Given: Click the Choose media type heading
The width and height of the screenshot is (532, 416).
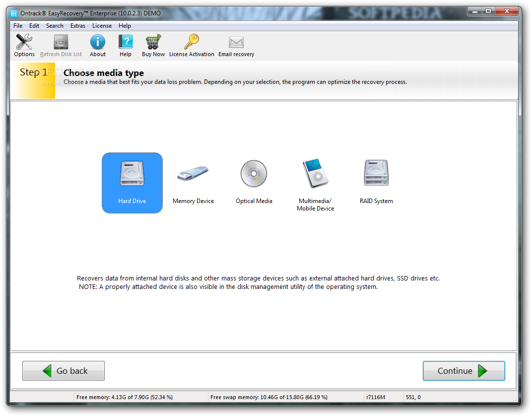Looking at the screenshot, I should pos(104,73).
